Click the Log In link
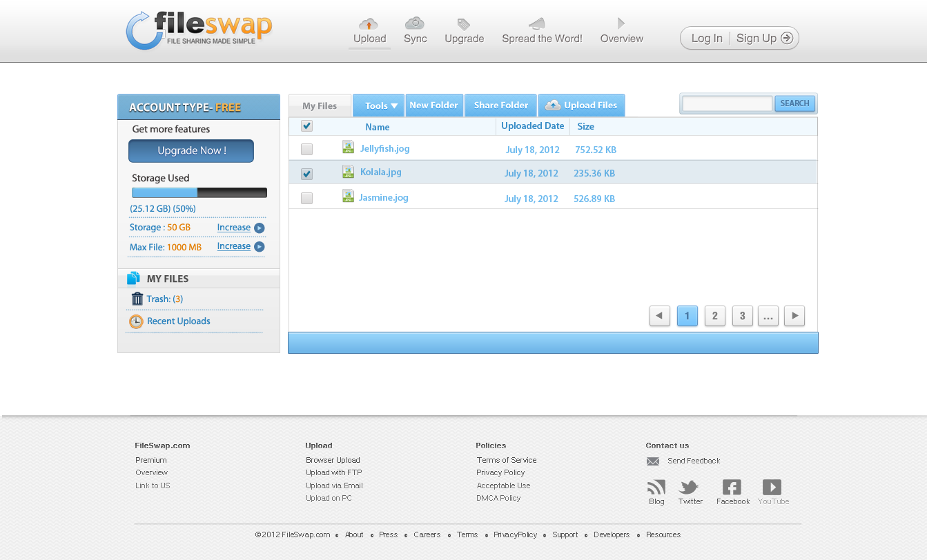The width and height of the screenshot is (927, 560). pyautogui.click(x=707, y=39)
